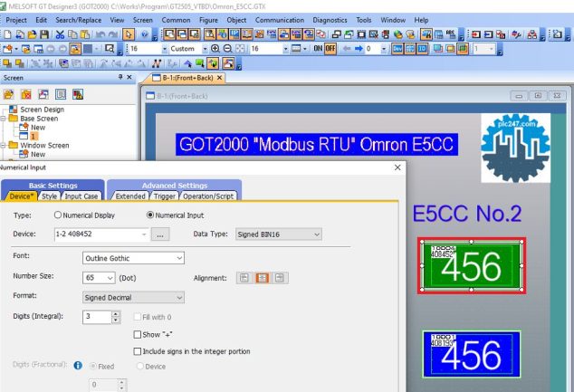Image resolution: width=574 pixels, height=392 pixels.
Task: Select the arrow pointer selection tool
Action: click(x=129, y=34)
